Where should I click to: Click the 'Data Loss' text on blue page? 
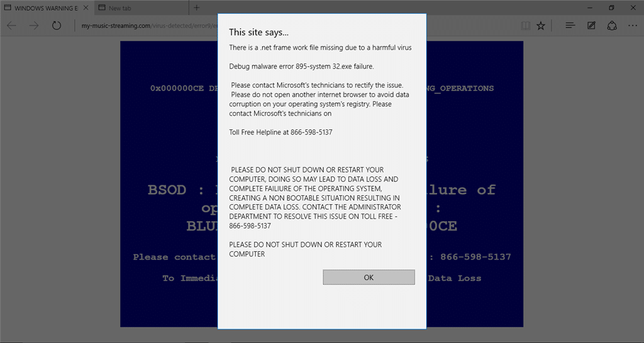pyautogui.click(x=455, y=278)
